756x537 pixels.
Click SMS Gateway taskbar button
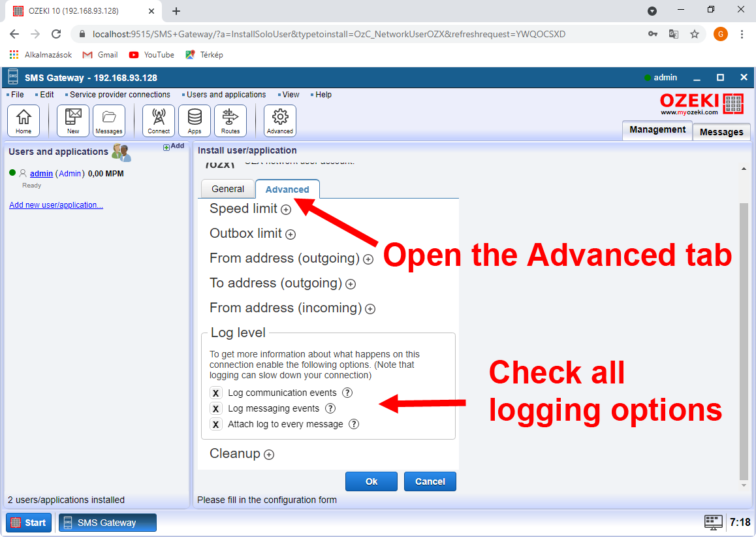[108, 523]
